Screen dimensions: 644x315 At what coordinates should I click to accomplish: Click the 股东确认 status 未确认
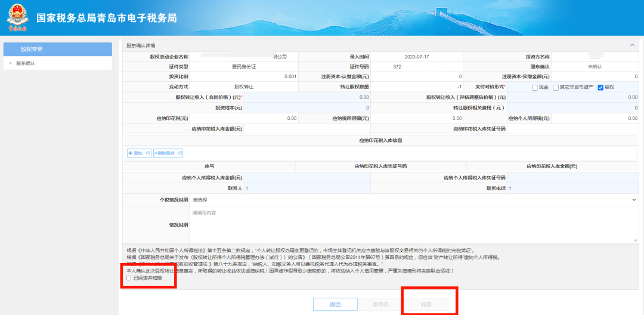595,66
